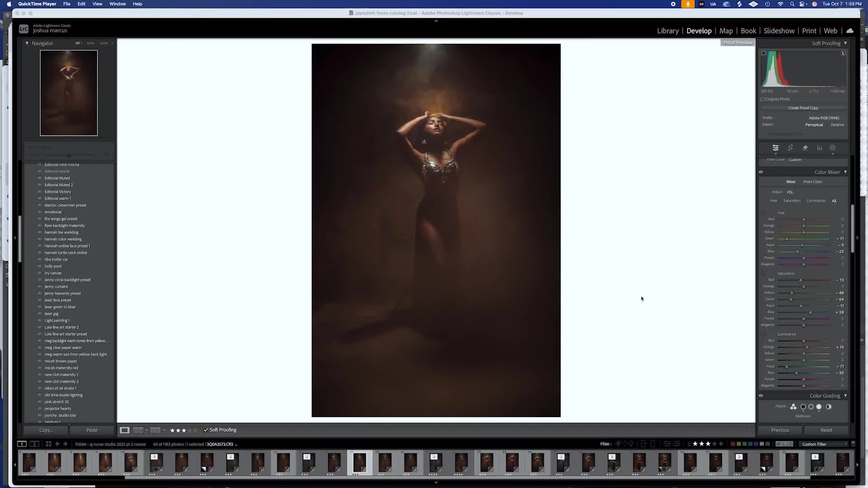The image size is (868, 488).
Task: Collapse the Navigator panel
Action: pyautogui.click(x=27, y=43)
